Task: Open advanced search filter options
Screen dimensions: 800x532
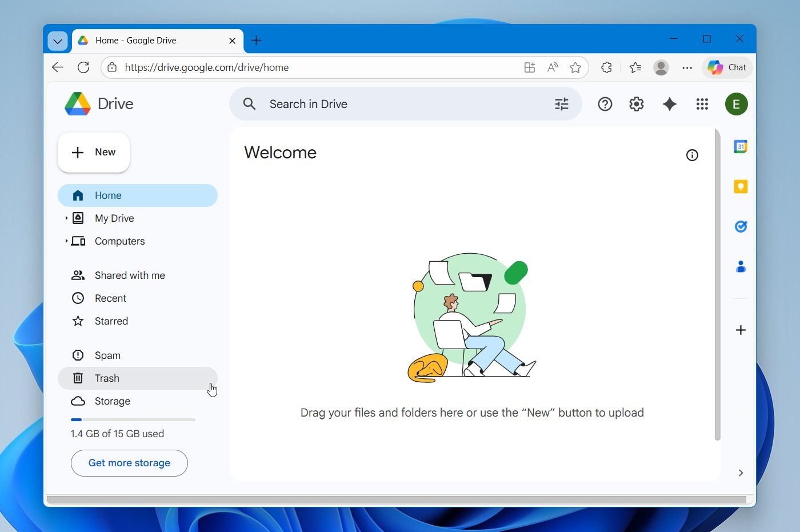Action: [562, 104]
